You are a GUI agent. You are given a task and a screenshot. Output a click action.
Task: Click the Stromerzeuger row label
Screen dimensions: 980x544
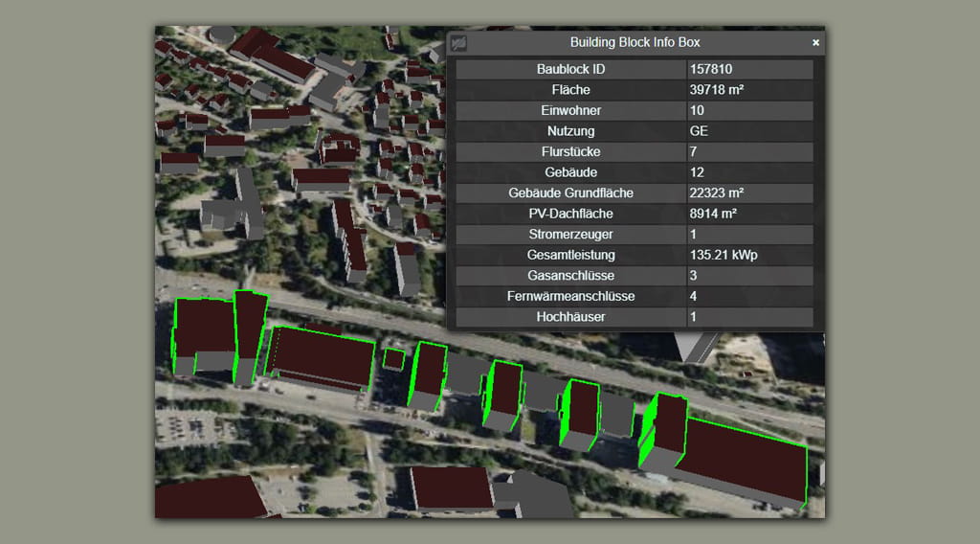point(570,235)
